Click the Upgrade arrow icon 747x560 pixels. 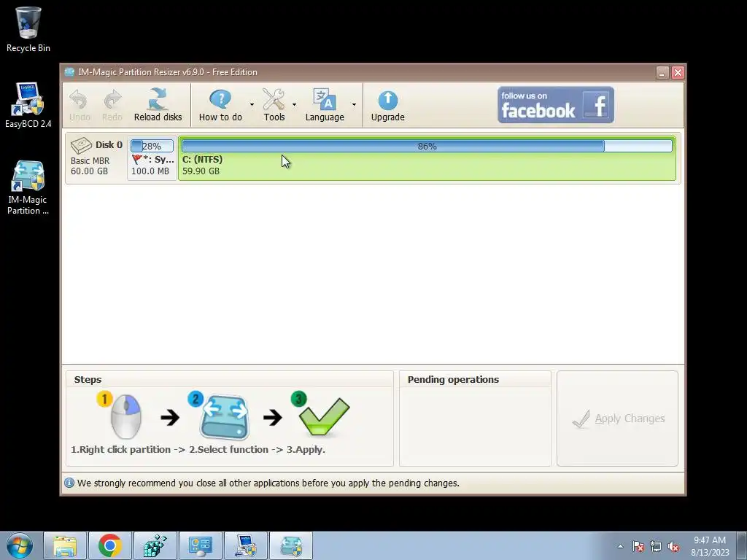[x=388, y=100]
